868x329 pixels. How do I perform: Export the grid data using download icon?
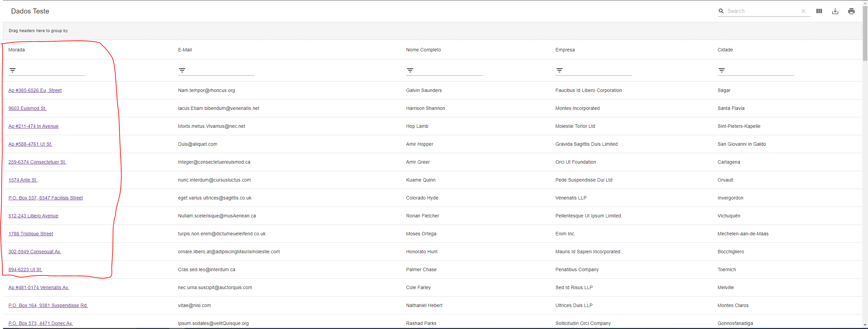click(835, 11)
